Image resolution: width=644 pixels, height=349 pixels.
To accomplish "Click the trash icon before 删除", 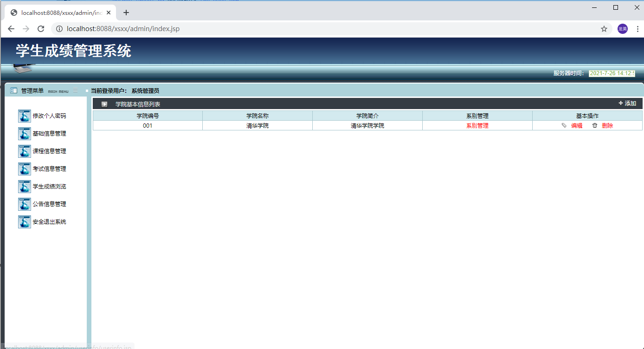I will [x=595, y=126].
